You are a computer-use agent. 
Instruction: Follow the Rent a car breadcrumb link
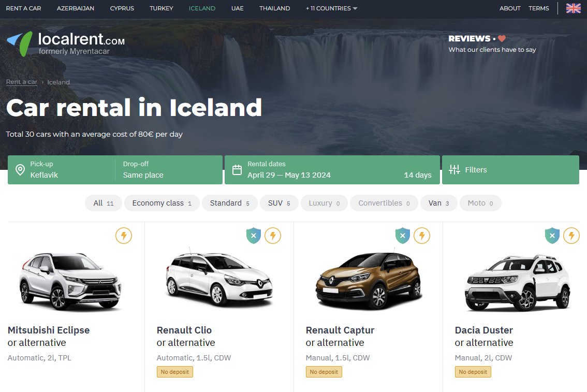[x=22, y=82]
